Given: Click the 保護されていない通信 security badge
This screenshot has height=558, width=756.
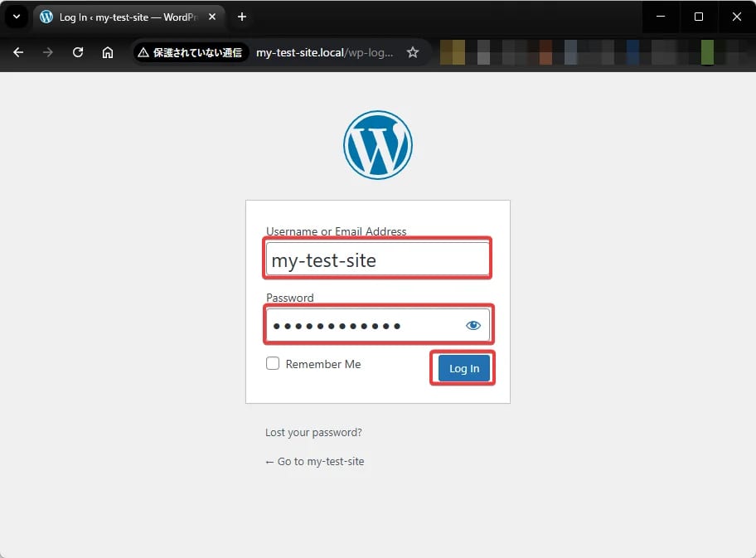Looking at the screenshot, I should (x=190, y=52).
